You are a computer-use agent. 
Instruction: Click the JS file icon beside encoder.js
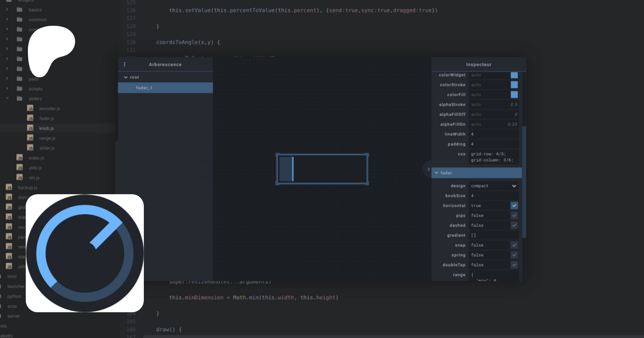coord(30,108)
